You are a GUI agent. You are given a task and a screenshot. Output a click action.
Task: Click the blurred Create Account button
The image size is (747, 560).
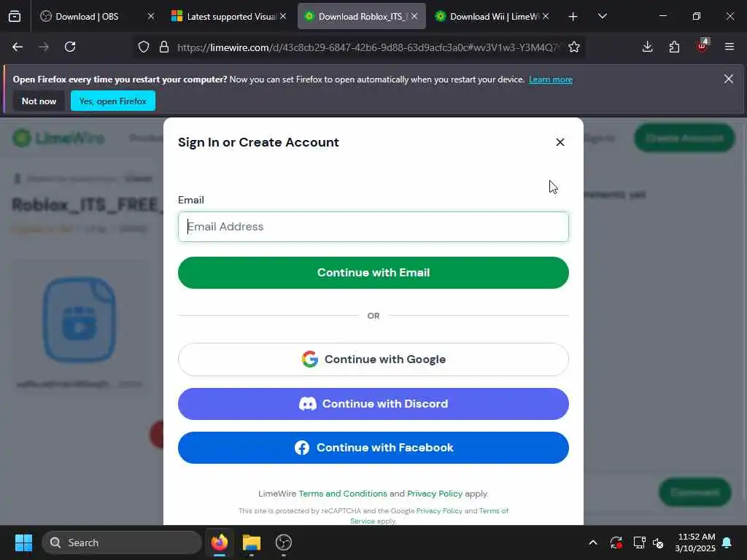pos(684,138)
